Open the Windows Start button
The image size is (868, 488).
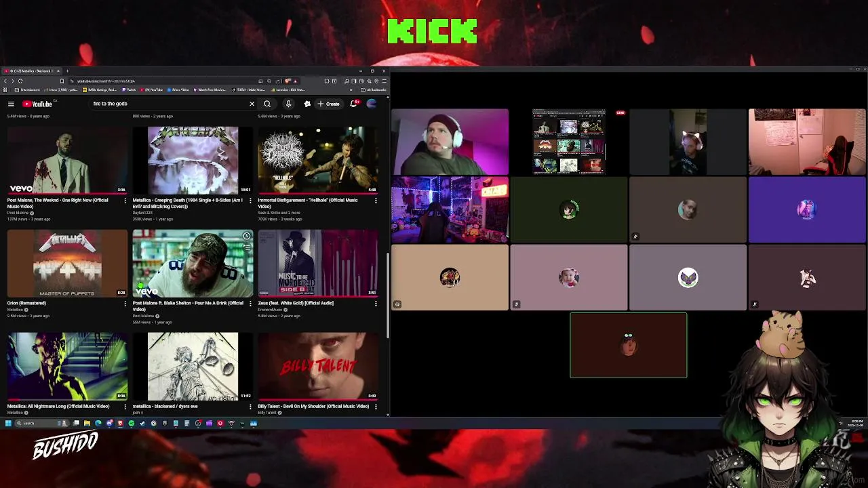8,423
